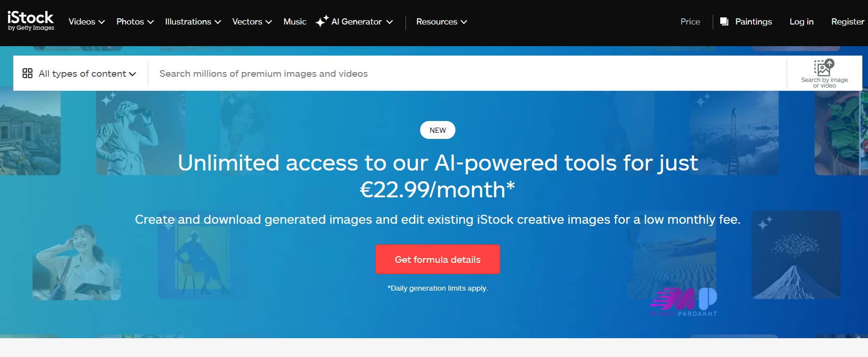The height and width of the screenshot is (357, 868).
Task: Click the statue with binoculars thumbnail
Action: pyautogui.click(x=140, y=133)
